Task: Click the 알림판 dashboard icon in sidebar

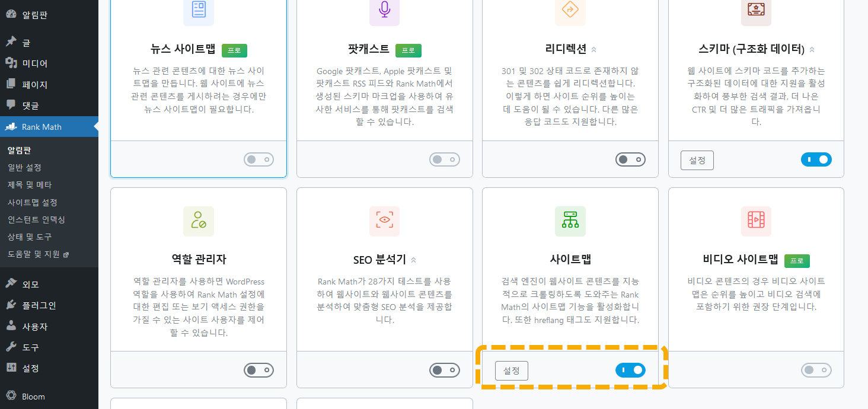Action: pyautogui.click(x=11, y=15)
